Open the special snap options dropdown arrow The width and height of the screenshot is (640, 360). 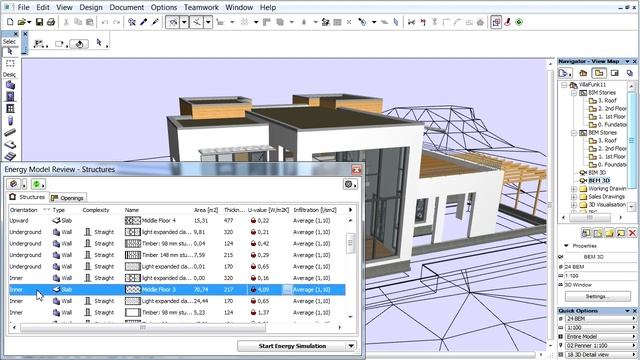tap(208, 22)
